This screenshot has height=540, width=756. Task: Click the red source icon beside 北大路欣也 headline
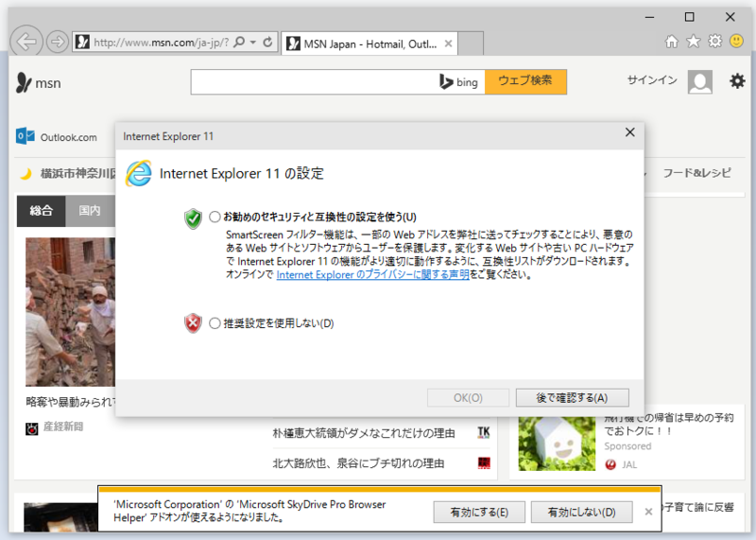click(x=484, y=463)
